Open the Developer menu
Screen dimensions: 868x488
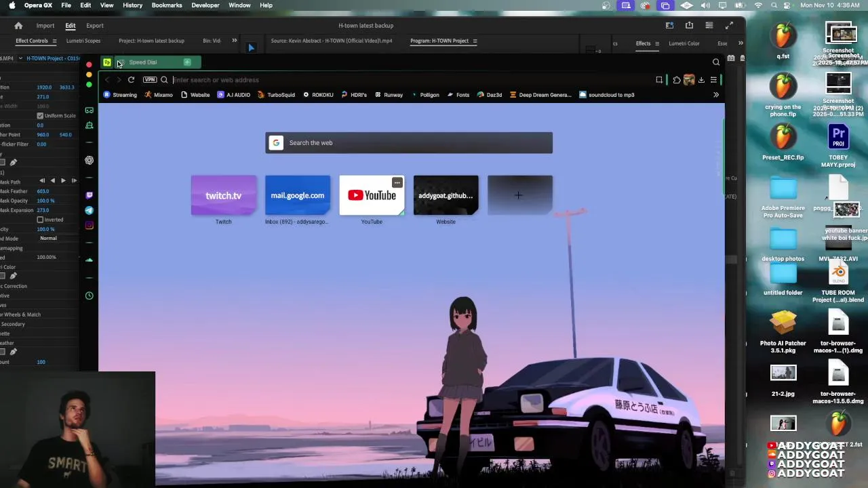[x=205, y=5]
